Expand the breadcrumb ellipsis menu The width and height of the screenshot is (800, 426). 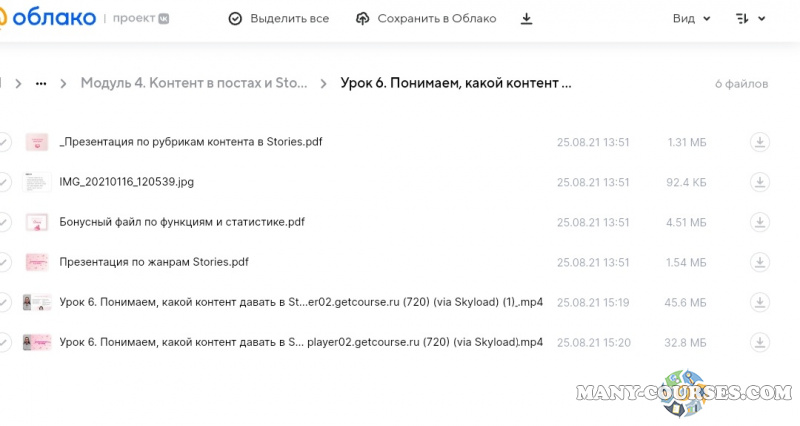click(x=41, y=84)
